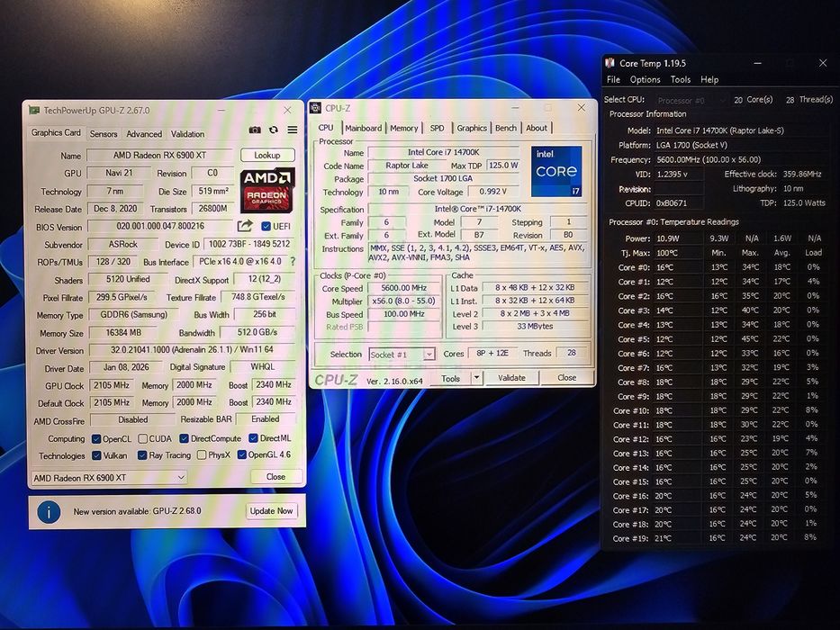This screenshot has width=840, height=630.
Task: Toggle the DirectML checkbox
Action: [253, 438]
